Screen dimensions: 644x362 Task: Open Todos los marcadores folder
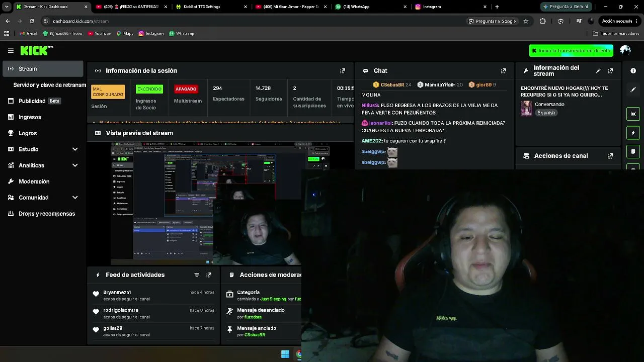615,34
